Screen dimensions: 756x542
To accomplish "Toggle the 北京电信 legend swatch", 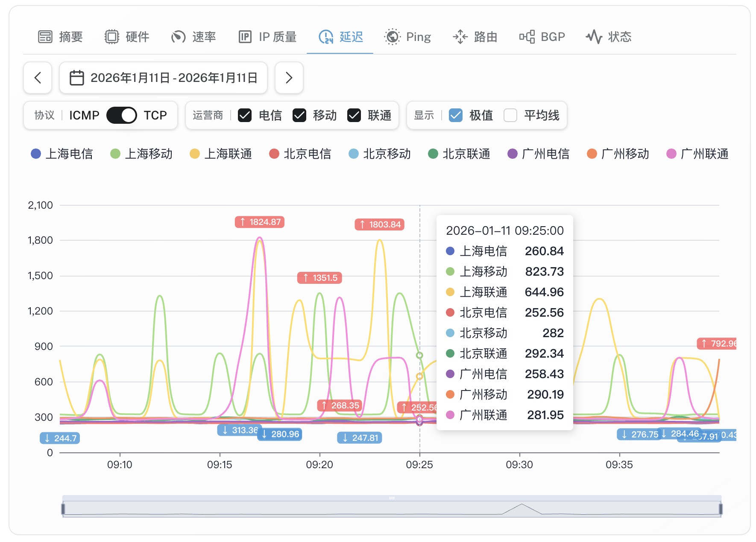I will (x=274, y=154).
